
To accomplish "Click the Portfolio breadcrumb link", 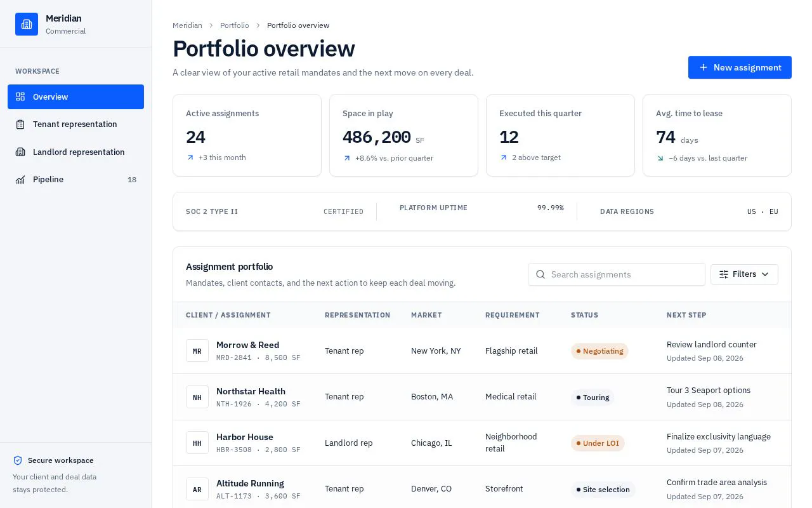I will [235, 25].
